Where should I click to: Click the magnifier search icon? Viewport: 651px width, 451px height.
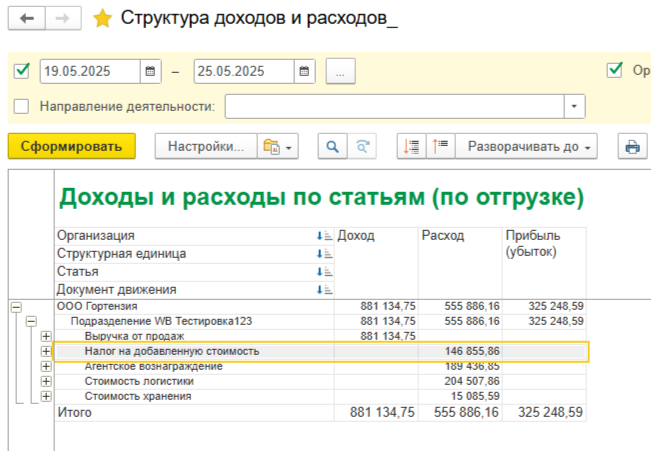[x=332, y=147]
